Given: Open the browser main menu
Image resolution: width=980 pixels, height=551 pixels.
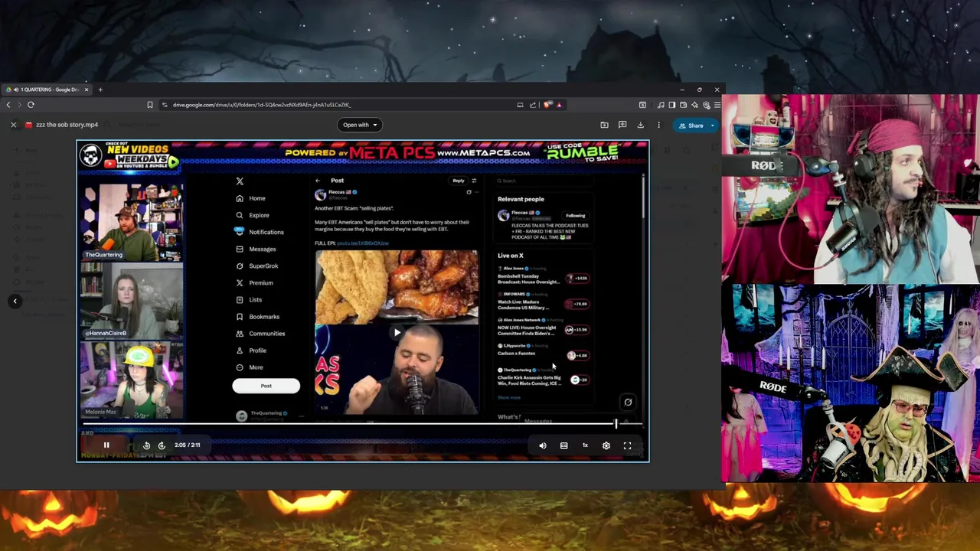Looking at the screenshot, I should [x=717, y=105].
